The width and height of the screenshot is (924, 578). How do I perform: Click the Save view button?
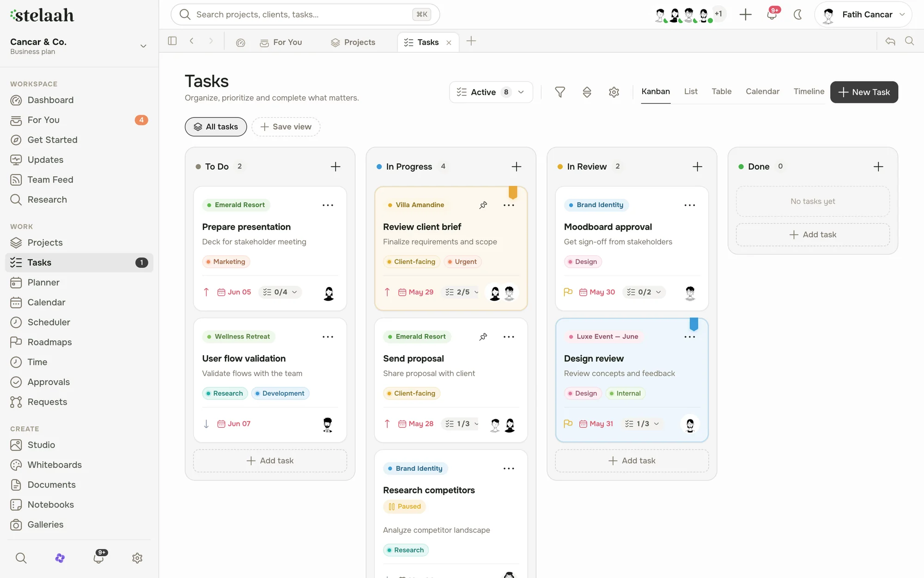pyautogui.click(x=286, y=127)
